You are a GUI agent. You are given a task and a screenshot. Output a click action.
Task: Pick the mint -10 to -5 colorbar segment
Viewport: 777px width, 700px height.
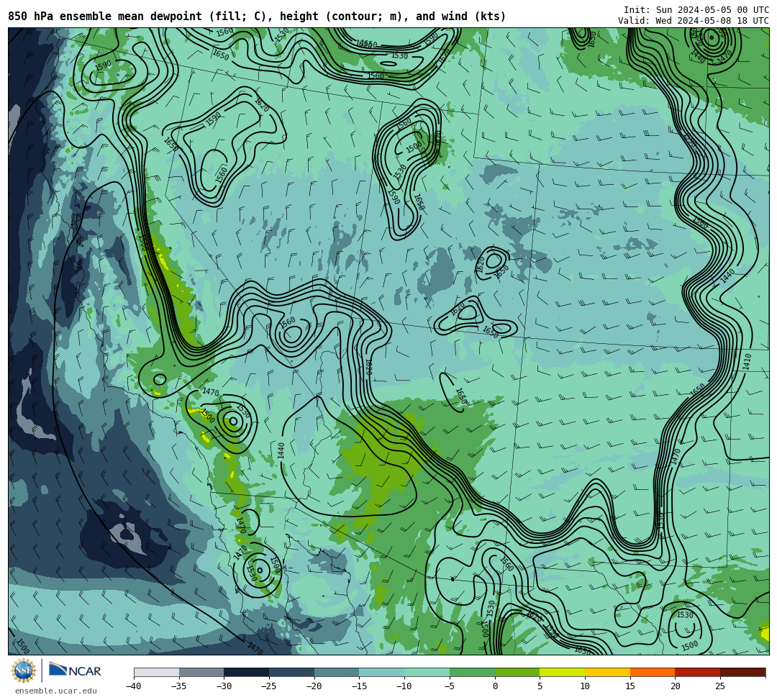[427, 672]
